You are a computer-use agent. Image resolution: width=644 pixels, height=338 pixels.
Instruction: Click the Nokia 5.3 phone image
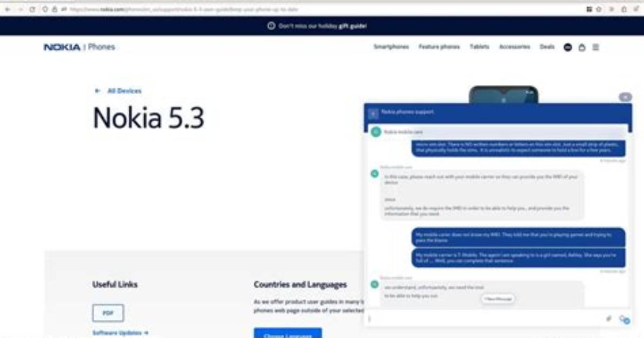tap(503, 95)
